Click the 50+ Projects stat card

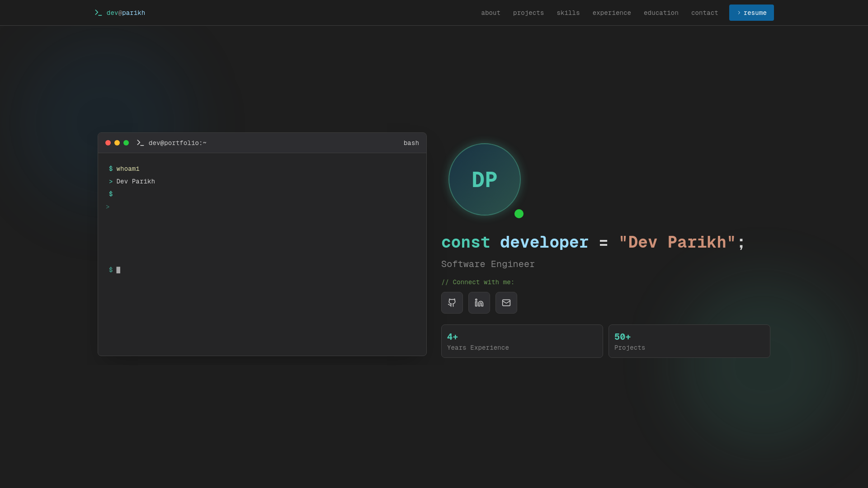pyautogui.click(x=689, y=341)
